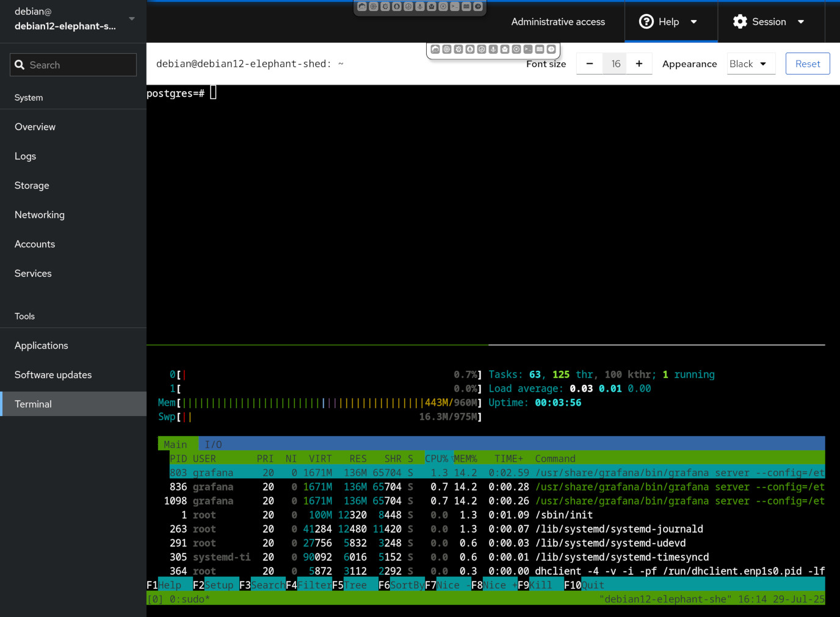The image size is (840, 617).
Task: Decrease terminal font size with minus
Action: point(589,64)
